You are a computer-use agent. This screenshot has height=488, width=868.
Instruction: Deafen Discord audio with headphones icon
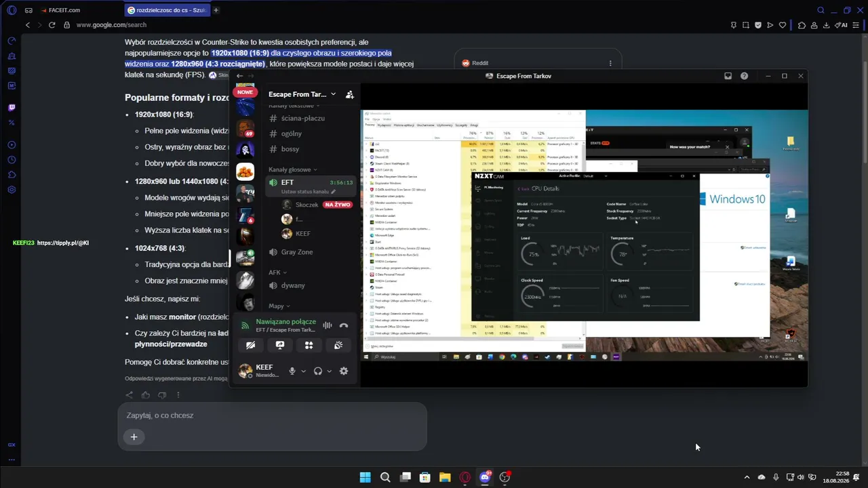317,371
